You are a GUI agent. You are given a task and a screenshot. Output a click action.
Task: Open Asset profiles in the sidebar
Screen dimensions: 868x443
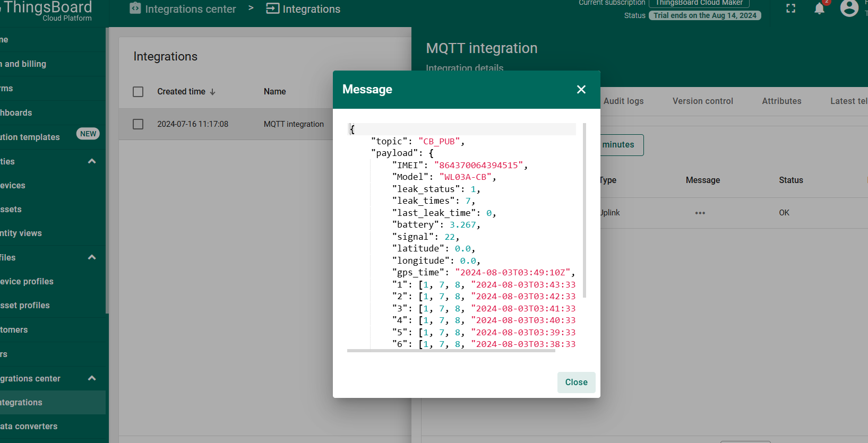53,306
